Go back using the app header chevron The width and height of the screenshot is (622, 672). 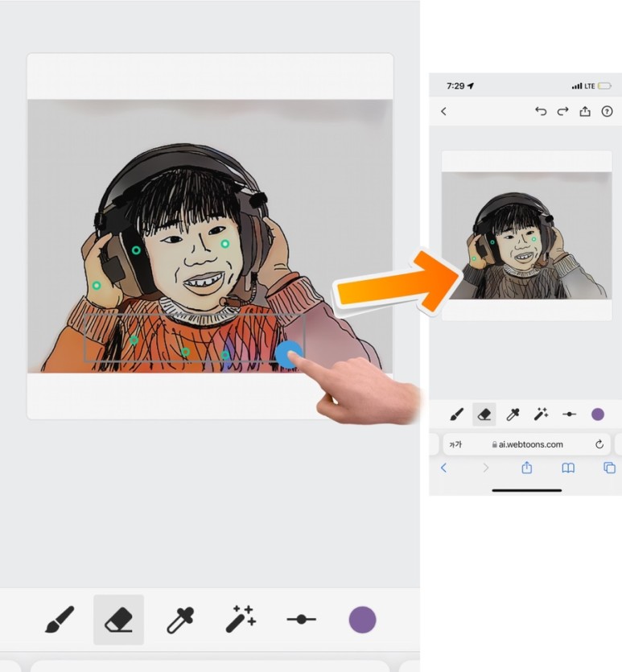click(x=444, y=111)
